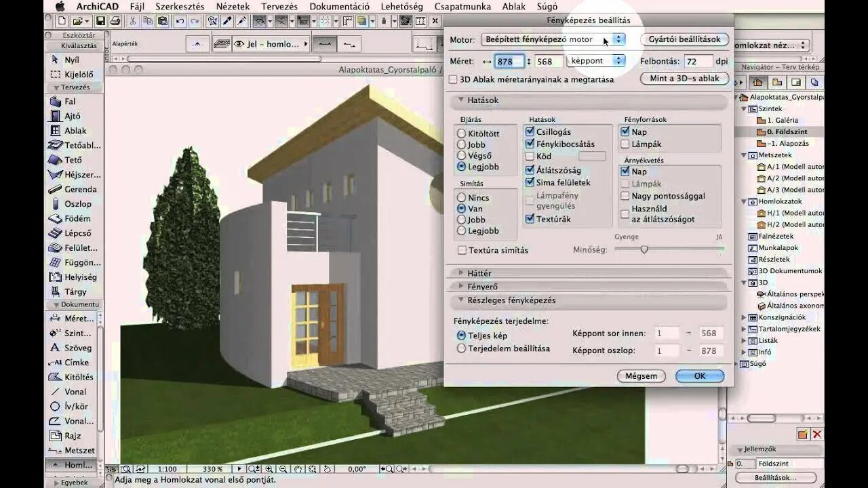Image resolution: width=868 pixels, height=488 pixels.
Task: Select the Gerenda (beam) tool
Action: (x=73, y=189)
